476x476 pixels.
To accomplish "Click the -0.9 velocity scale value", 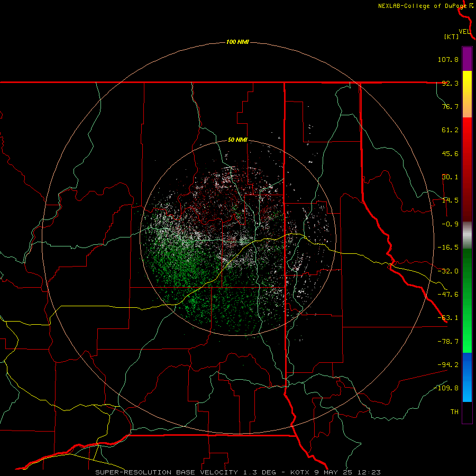I will [450, 224].
